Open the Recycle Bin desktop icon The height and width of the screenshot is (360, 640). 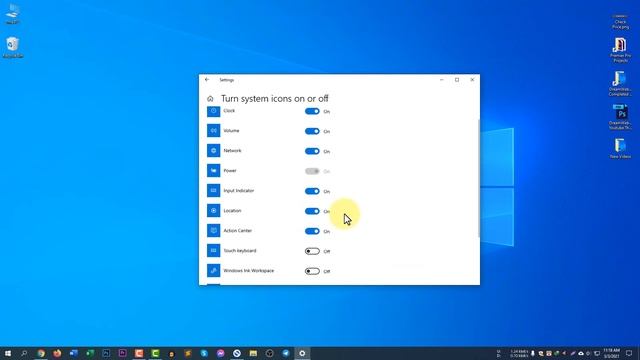tap(13, 47)
